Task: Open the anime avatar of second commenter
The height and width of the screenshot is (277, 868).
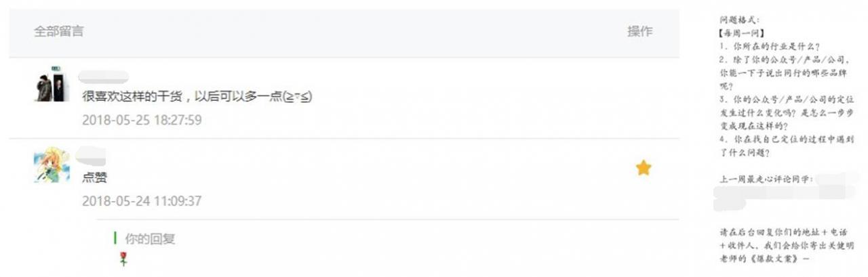Action: 52,167
